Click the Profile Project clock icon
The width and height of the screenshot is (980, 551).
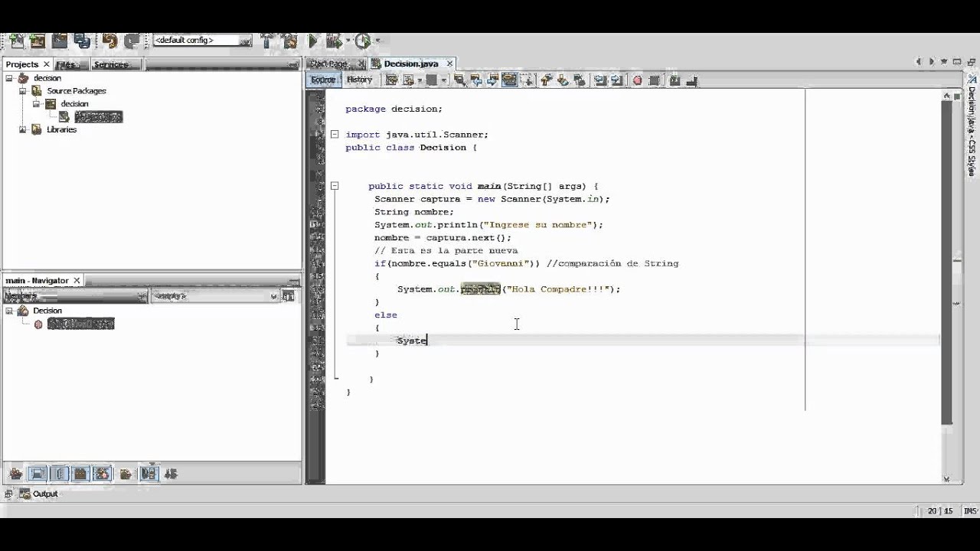(363, 41)
